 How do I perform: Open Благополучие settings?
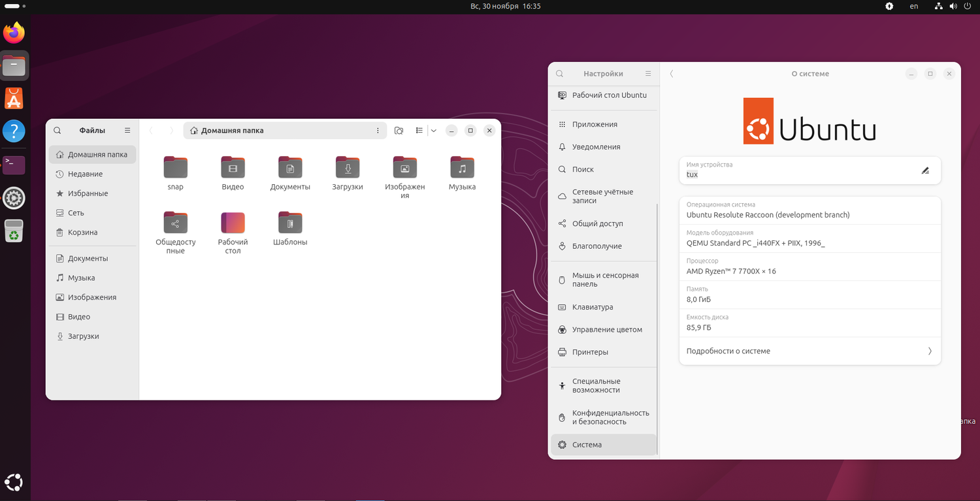point(603,246)
